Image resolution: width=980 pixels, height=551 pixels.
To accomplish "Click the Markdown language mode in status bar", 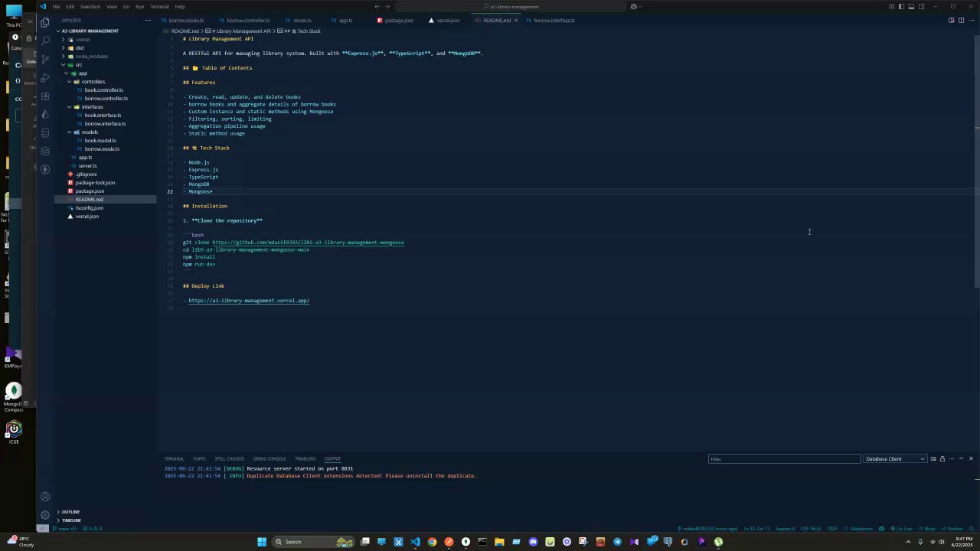I will tap(861, 529).
